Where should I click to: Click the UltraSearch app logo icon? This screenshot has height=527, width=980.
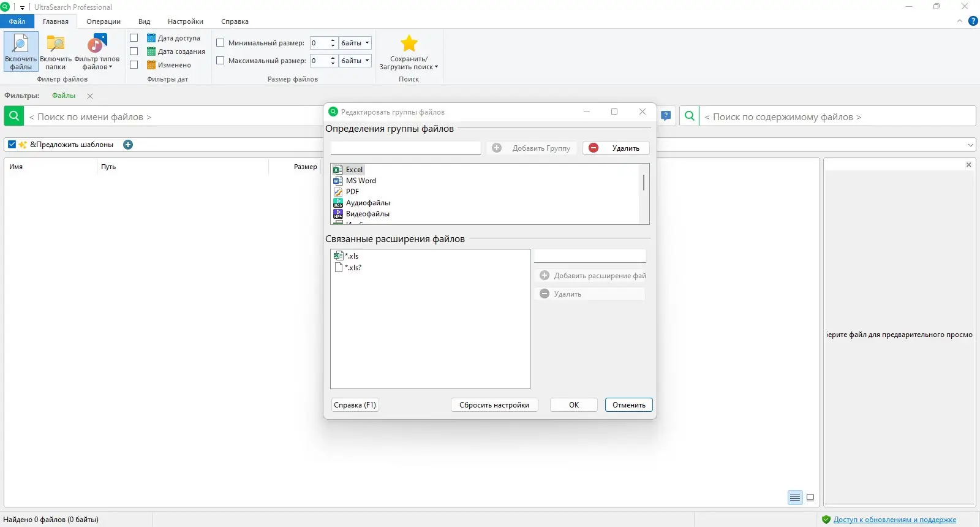tap(5, 7)
